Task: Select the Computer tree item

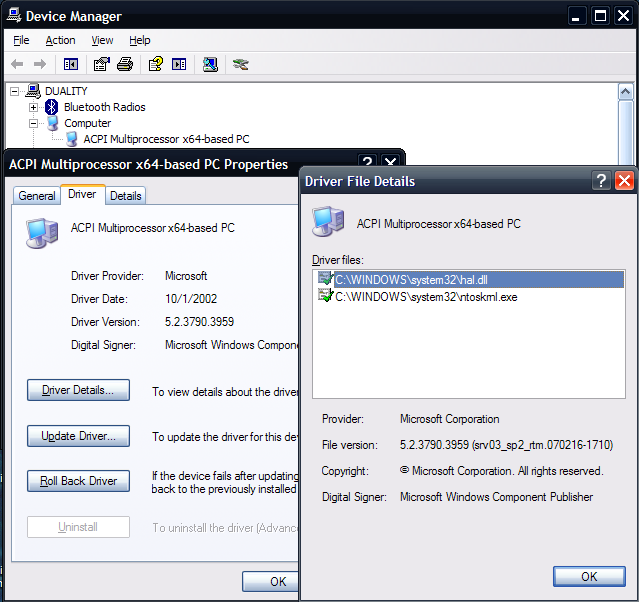Action: pyautogui.click(x=88, y=123)
